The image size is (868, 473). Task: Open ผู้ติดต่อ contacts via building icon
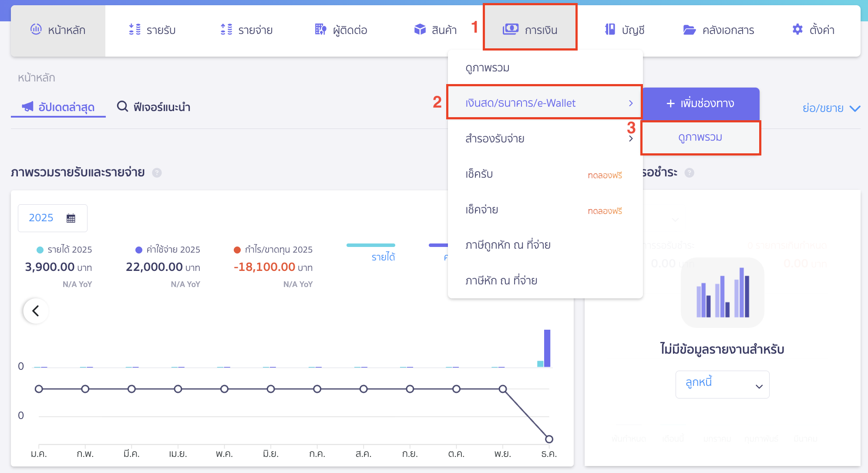pyautogui.click(x=320, y=30)
